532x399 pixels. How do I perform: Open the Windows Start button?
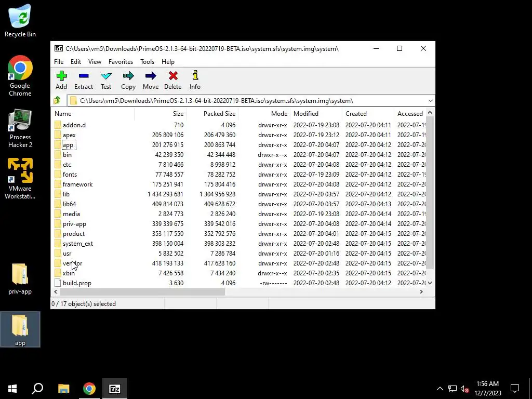[x=12, y=389]
